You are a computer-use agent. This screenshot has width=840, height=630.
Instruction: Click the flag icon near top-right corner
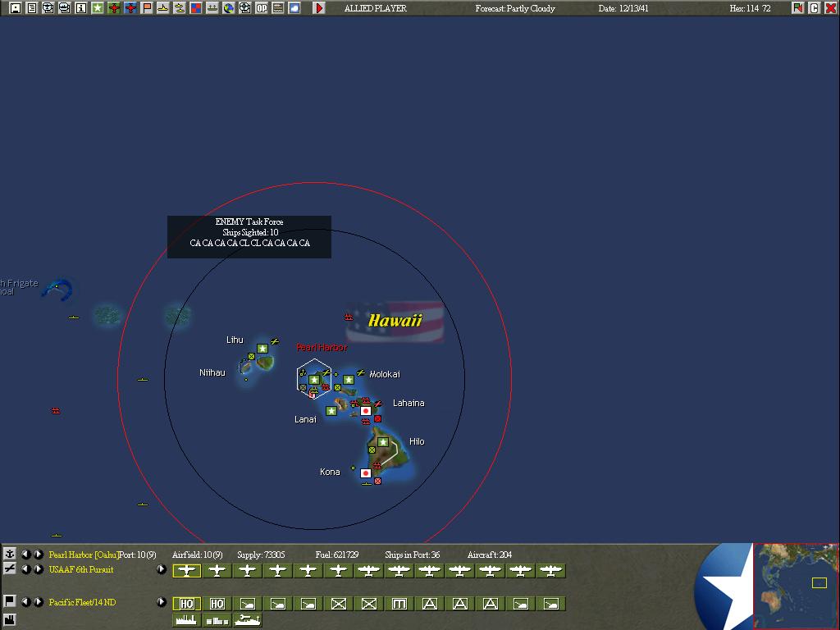[797, 8]
